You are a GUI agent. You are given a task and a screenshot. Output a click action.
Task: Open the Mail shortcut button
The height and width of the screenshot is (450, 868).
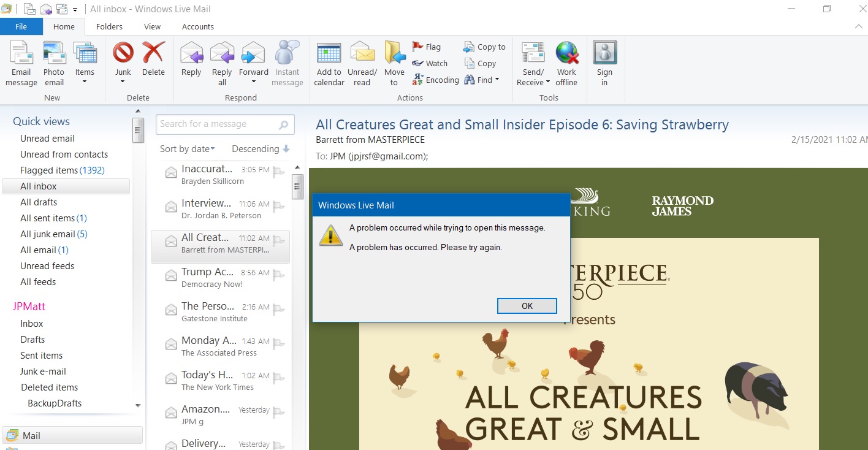72,435
